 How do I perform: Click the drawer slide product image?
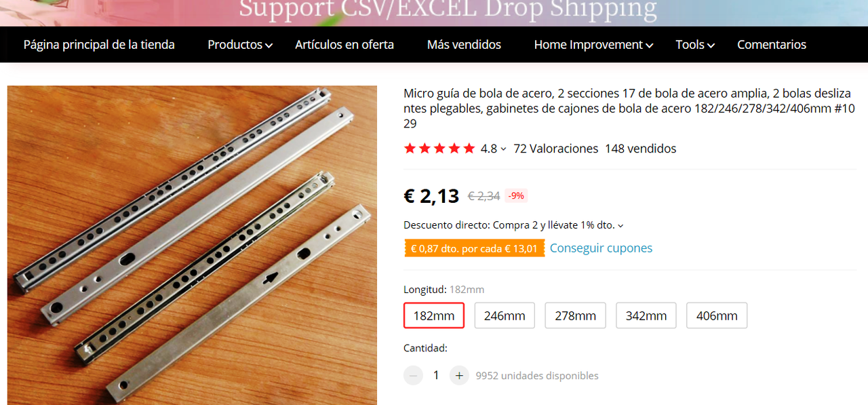pyautogui.click(x=192, y=245)
